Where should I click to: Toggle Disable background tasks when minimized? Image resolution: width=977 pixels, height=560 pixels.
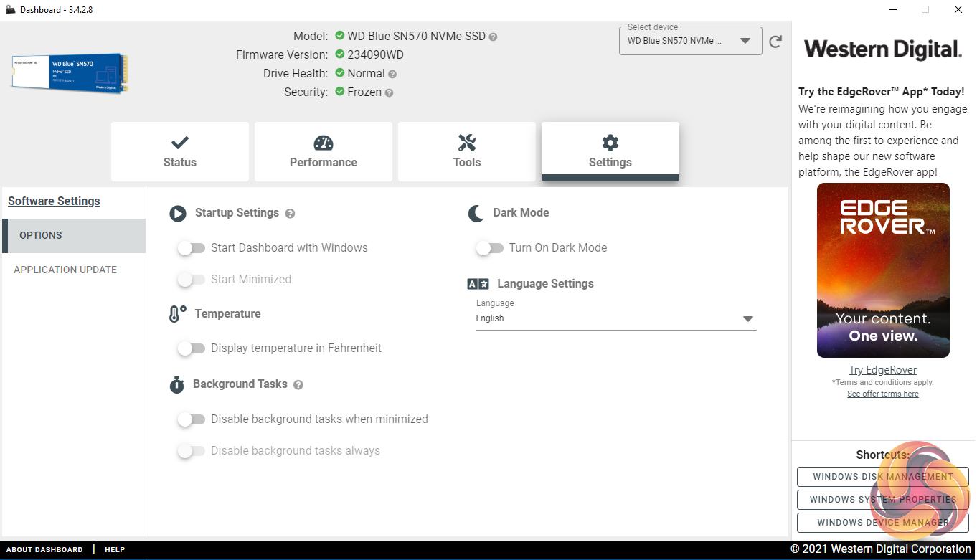click(x=192, y=419)
